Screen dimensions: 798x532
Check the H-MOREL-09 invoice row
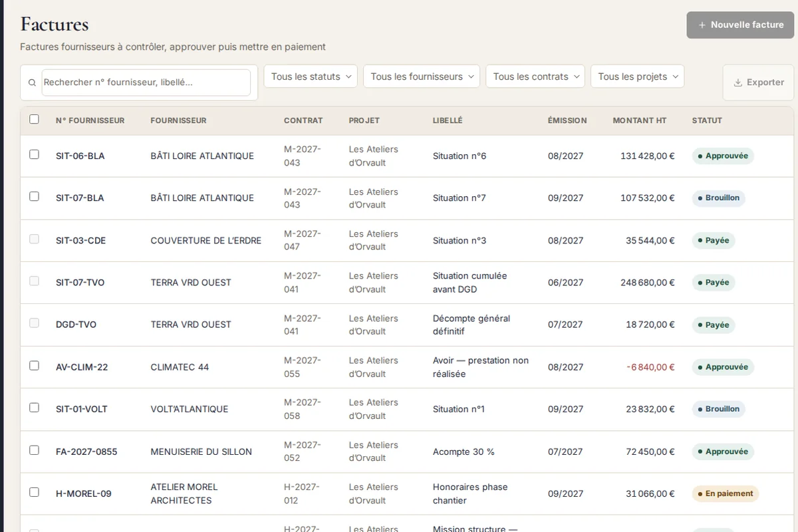[x=34, y=492]
